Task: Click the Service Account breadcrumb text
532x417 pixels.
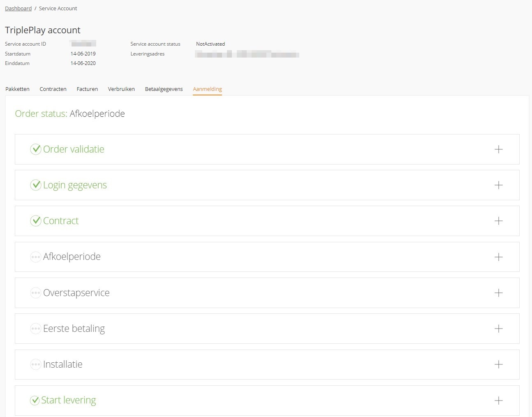Action: coord(58,8)
